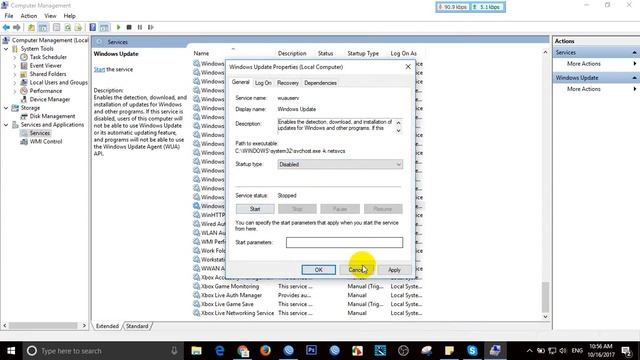640x360 pixels.
Task: Click the services list vertical scrollbar thumb
Action: (545, 297)
